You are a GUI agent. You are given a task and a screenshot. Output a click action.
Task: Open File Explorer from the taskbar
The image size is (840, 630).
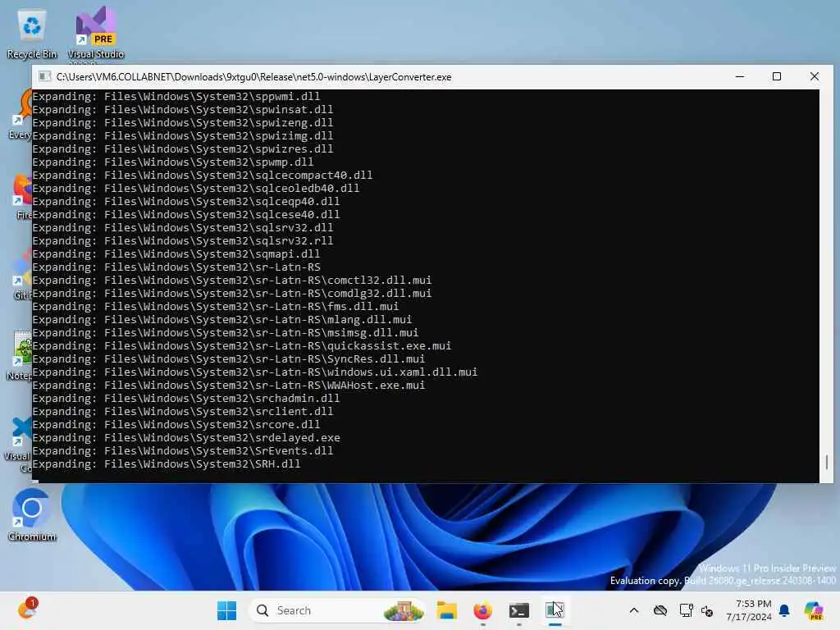point(447,610)
